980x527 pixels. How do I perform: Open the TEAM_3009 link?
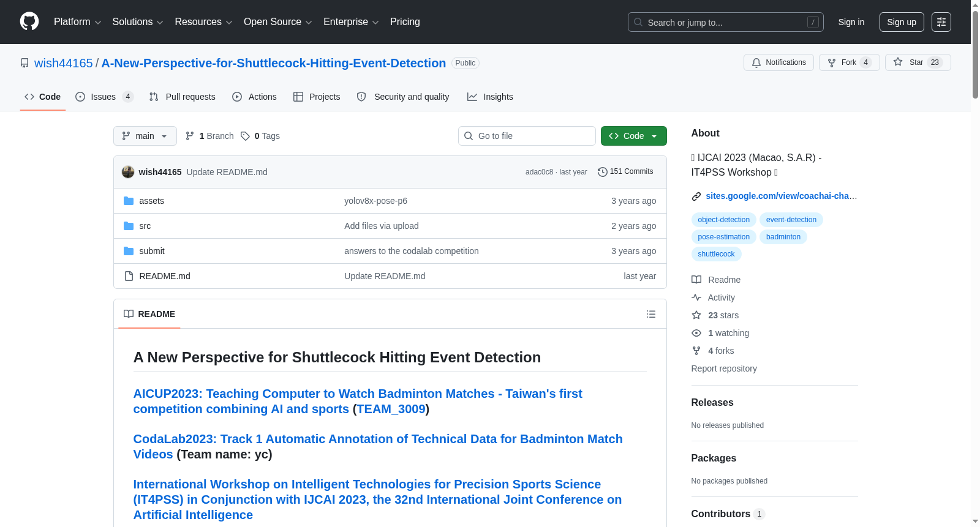[x=391, y=409]
